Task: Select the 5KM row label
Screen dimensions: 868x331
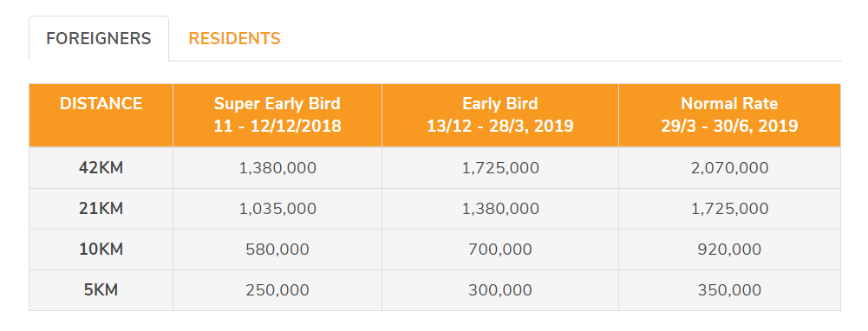Action: pyautogui.click(x=101, y=290)
